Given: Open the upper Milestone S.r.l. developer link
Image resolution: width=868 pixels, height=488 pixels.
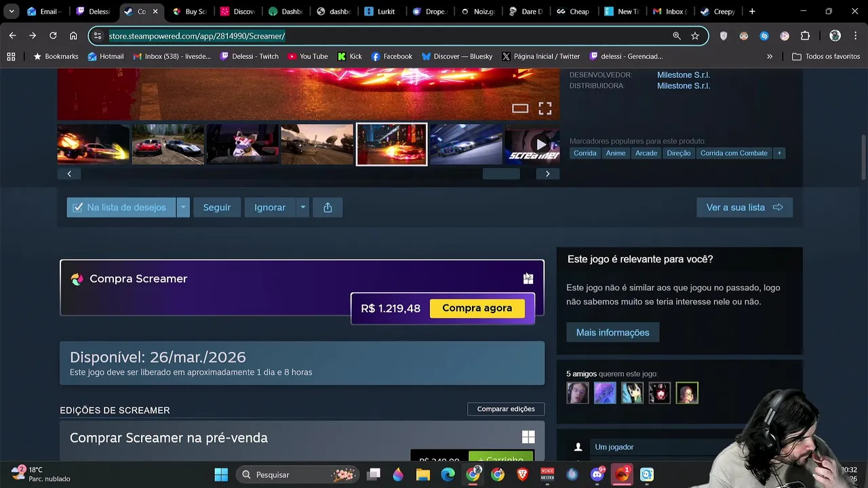Looking at the screenshot, I should tap(683, 75).
